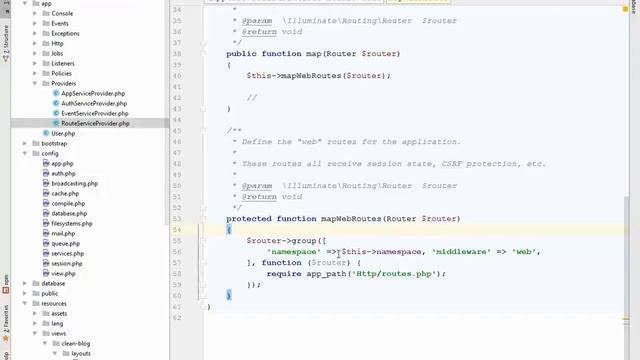Click the npm tool window icon
640x360 pixels.
click(x=5, y=290)
